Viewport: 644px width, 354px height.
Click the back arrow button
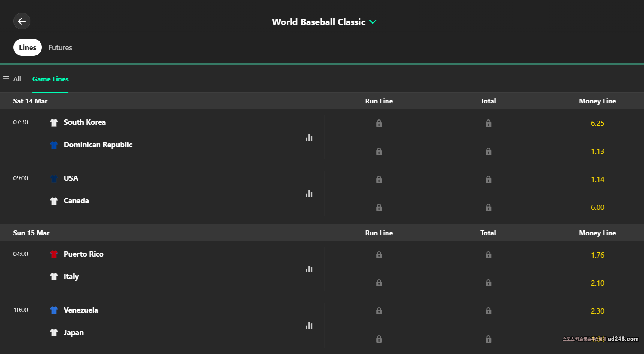coord(22,21)
